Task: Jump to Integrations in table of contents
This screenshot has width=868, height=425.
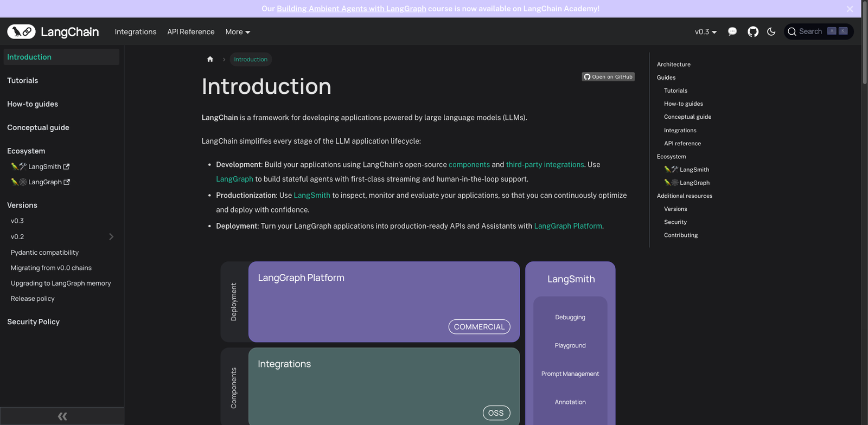Action: (680, 130)
